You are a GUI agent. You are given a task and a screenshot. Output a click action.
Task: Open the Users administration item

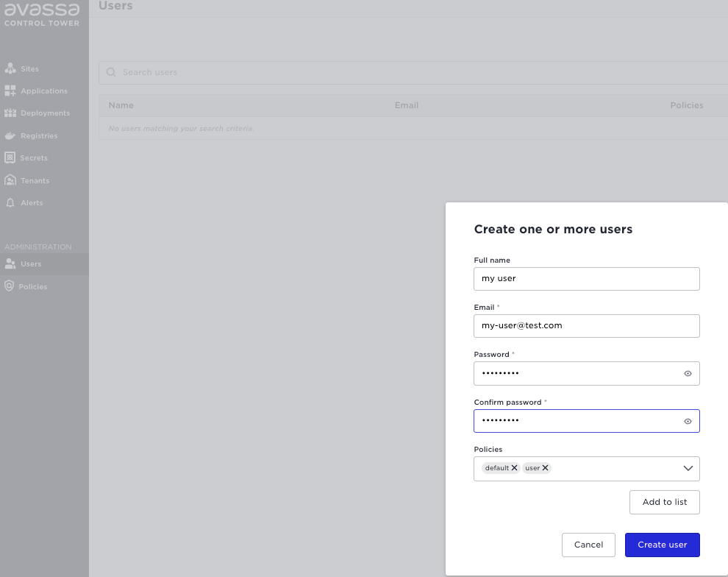tap(44, 264)
